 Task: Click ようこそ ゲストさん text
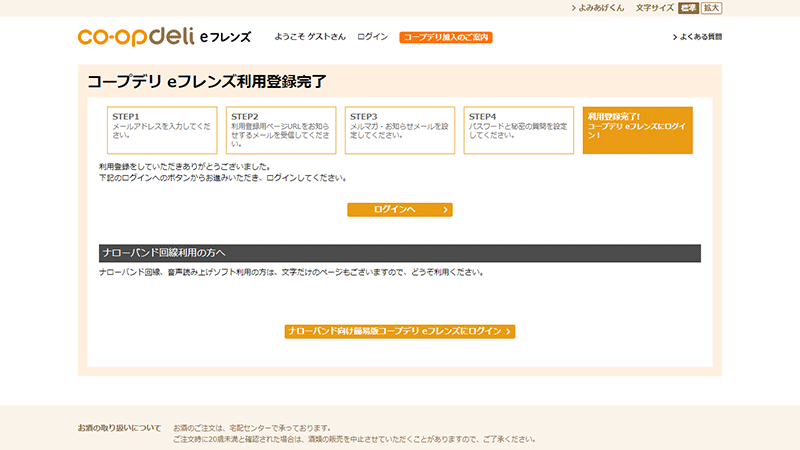pyautogui.click(x=310, y=37)
